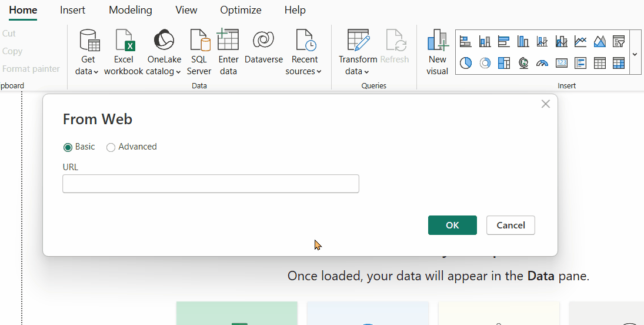The width and height of the screenshot is (644, 325).
Task: Insert line and stacked column chart
Action: [x=542, y=41]
